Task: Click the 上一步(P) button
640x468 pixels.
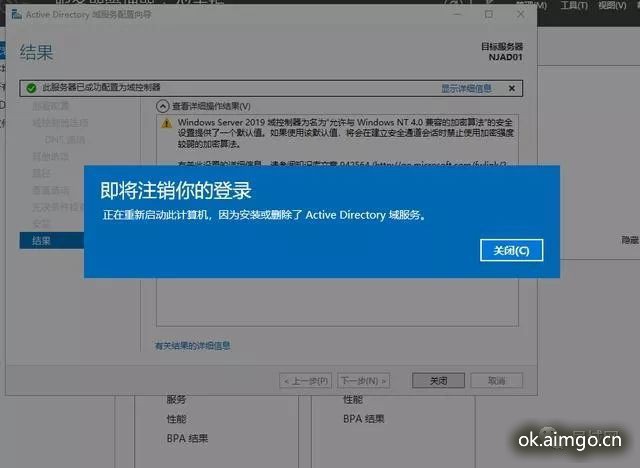Action: (x=306, y=381)
